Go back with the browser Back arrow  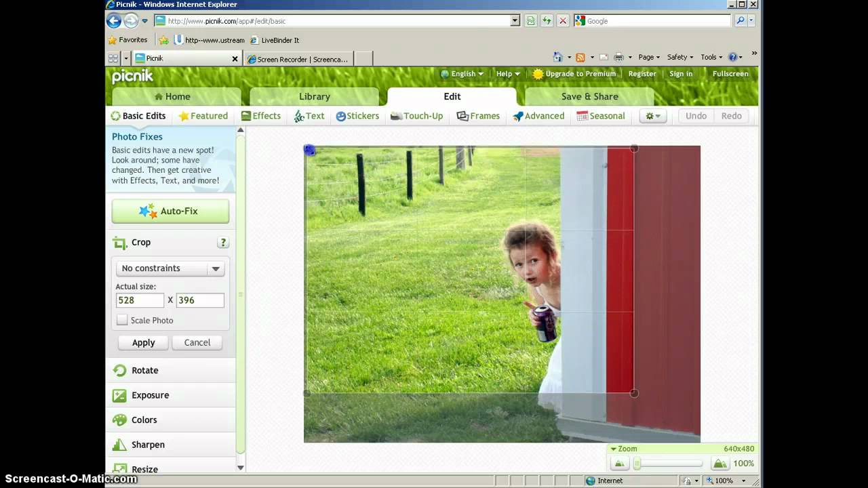click(x=114, y=21)
